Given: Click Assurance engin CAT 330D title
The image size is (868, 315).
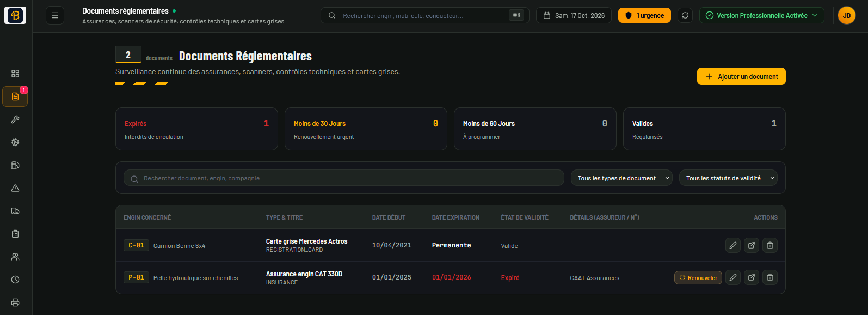Looking at the screenshot, I should 304,274.
